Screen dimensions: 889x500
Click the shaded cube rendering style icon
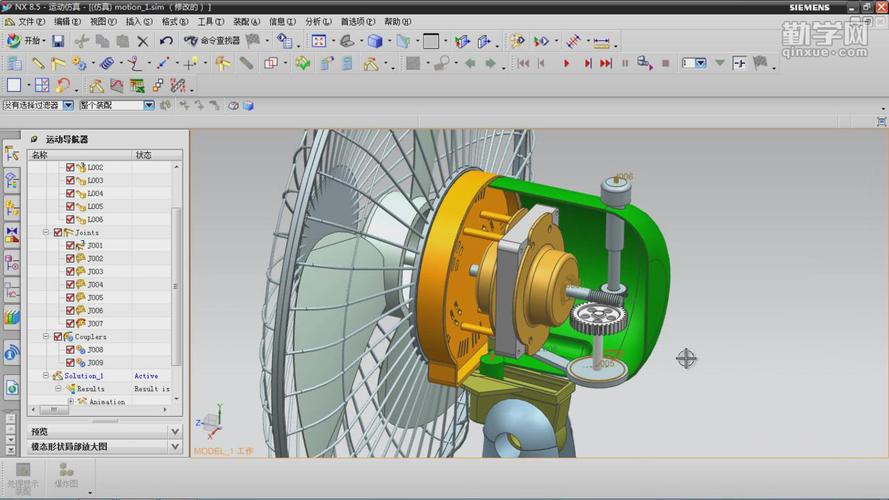click(374, 41)
